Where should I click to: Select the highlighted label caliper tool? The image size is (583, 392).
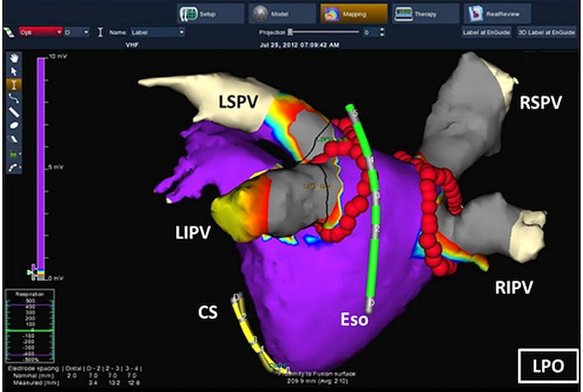(x=14, y=85)
